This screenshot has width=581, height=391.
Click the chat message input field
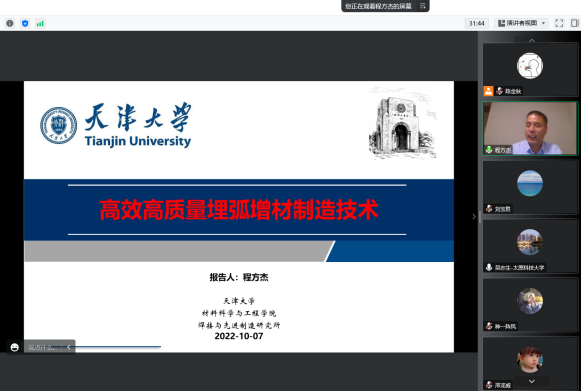(43, 347)
